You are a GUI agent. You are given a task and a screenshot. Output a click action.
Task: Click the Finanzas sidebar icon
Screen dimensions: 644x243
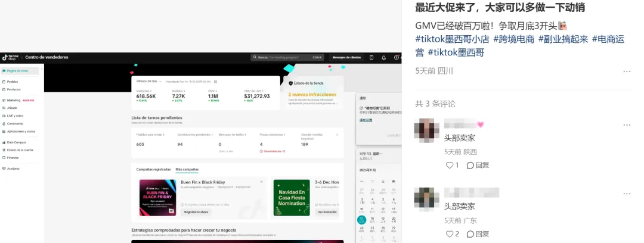point(4,158)
